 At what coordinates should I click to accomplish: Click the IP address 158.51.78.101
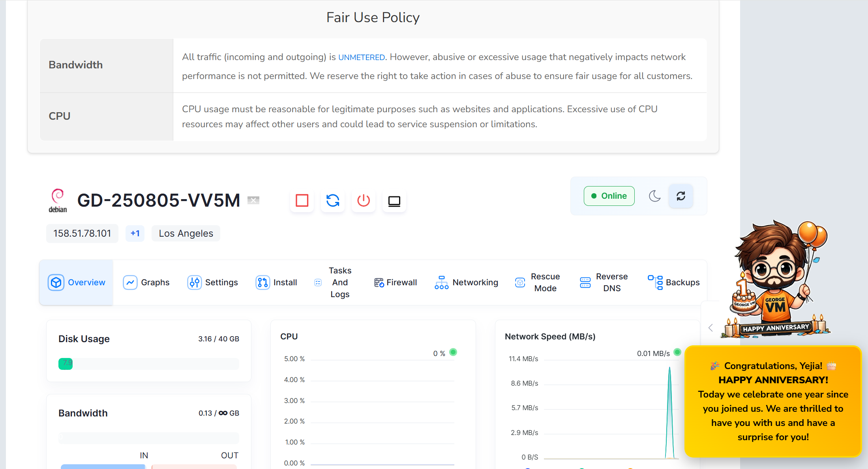[82, 234]
